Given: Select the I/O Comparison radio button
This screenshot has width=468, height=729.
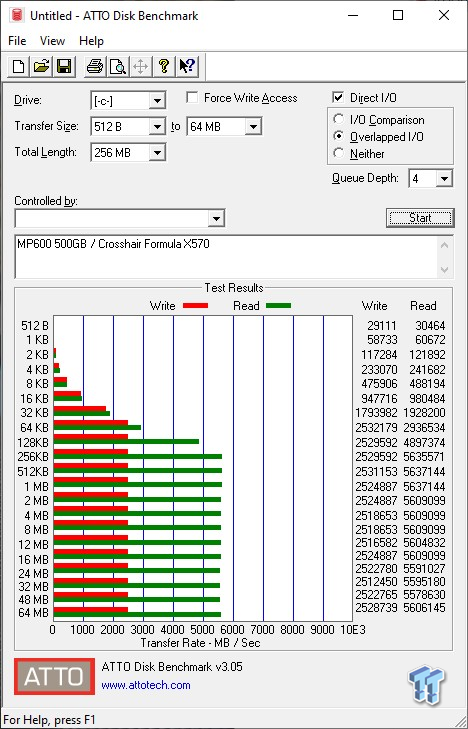Looking at the screenshot, I should [x=338, y=119].
